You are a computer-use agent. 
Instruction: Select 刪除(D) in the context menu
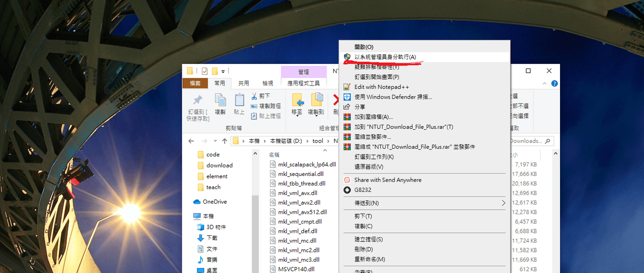coord(425,249)
